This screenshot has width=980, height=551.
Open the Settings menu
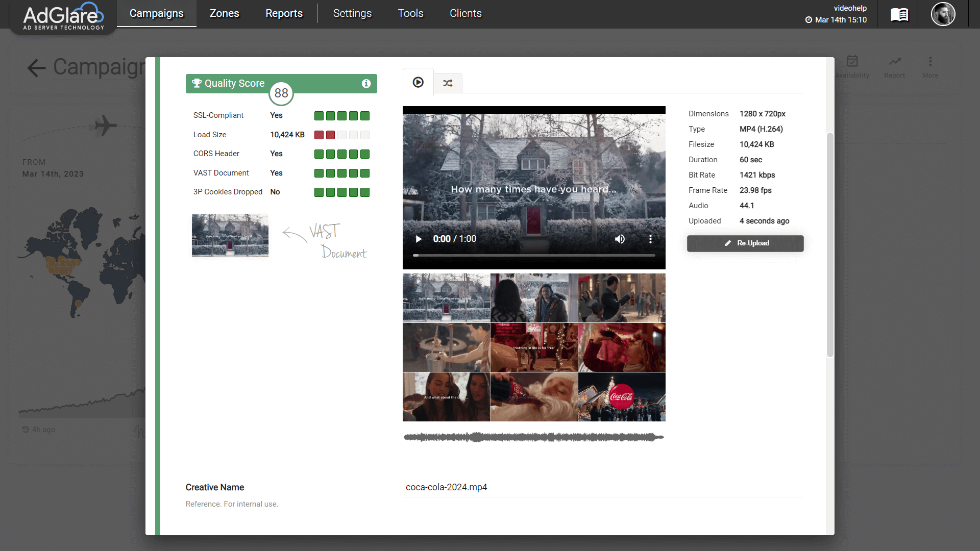point(352,13)
